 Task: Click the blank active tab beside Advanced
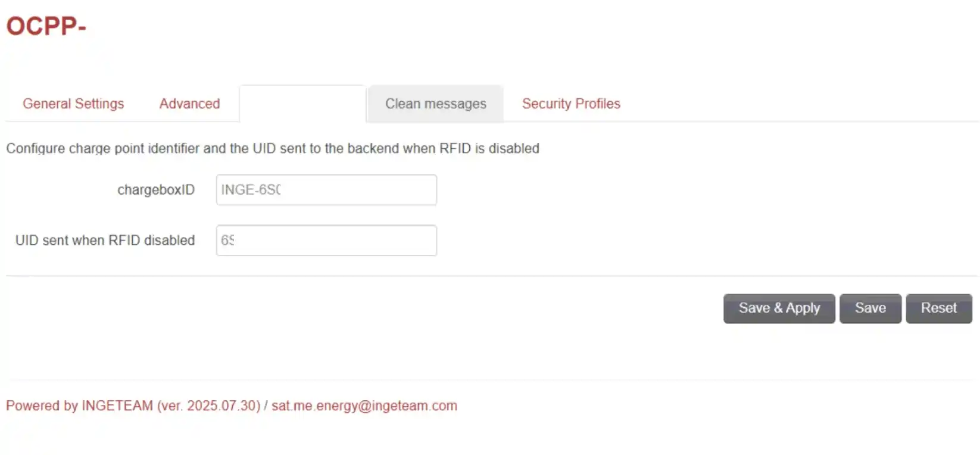[302, 104]
